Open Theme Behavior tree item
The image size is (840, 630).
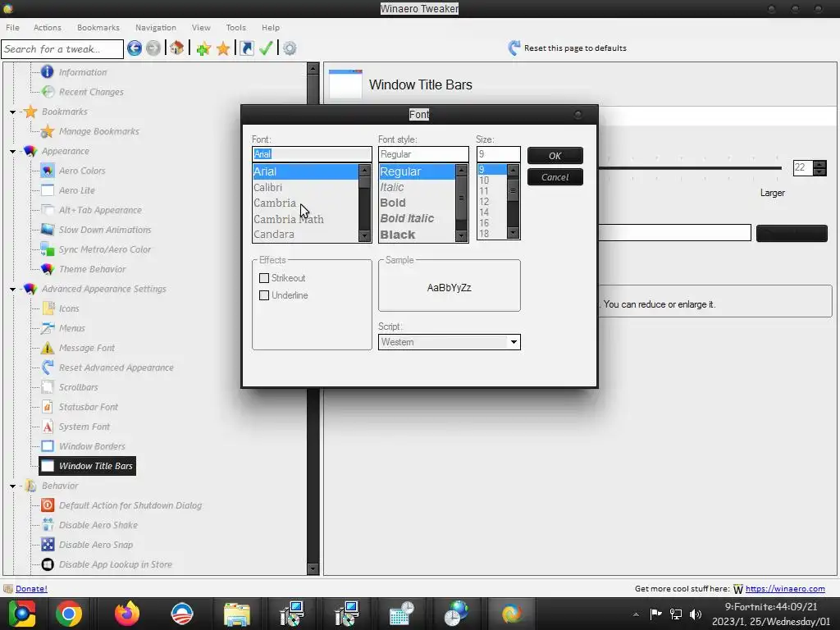(92, 269)
